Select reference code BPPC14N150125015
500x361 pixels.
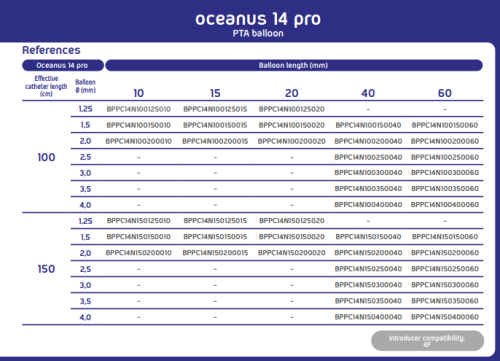[215, 221]
